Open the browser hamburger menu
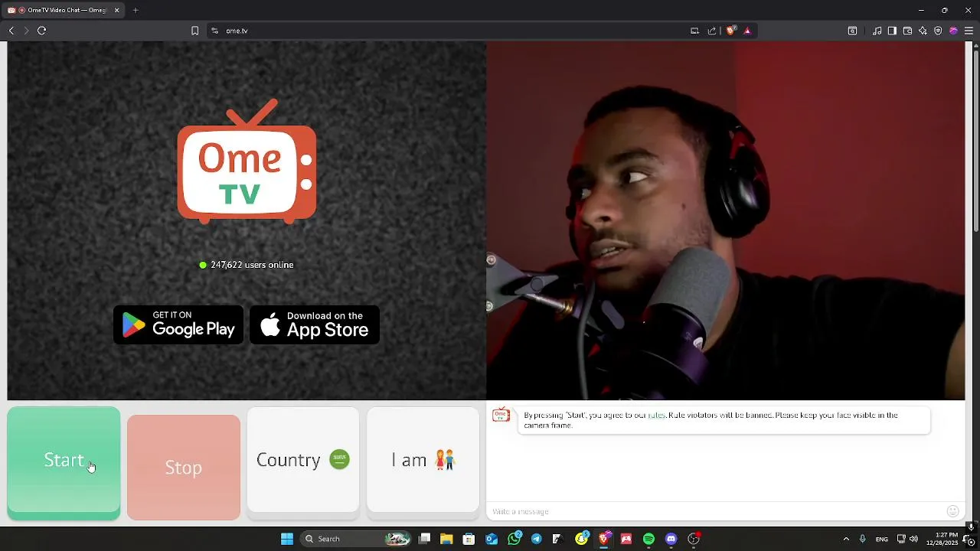Image resolution: width=980 pixels, height=551 pixels. coord(969,31)
